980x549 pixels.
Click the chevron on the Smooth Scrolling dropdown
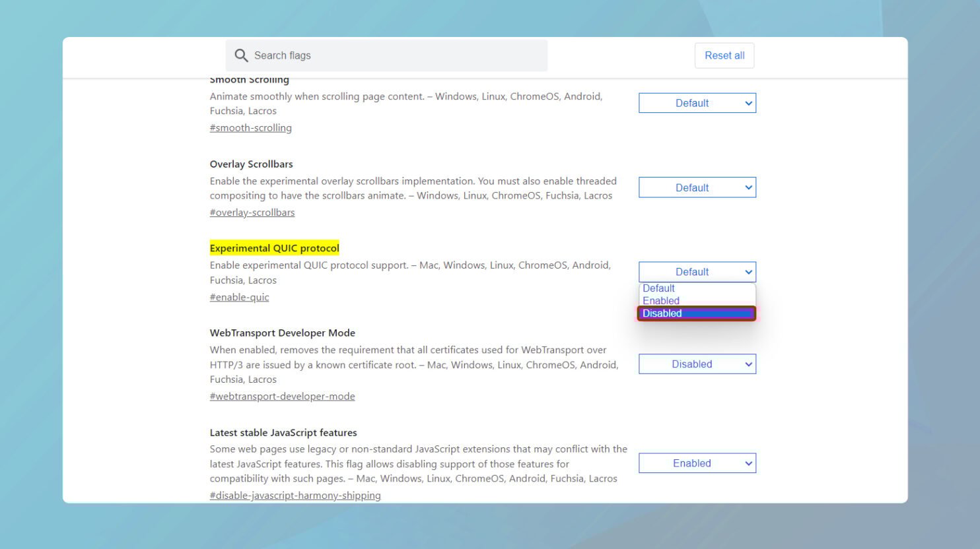pyautogui.click(x=748, y=103)
